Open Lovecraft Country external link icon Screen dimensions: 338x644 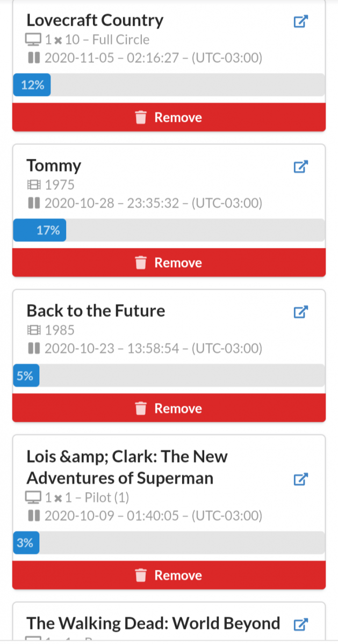tap(300, 21)
